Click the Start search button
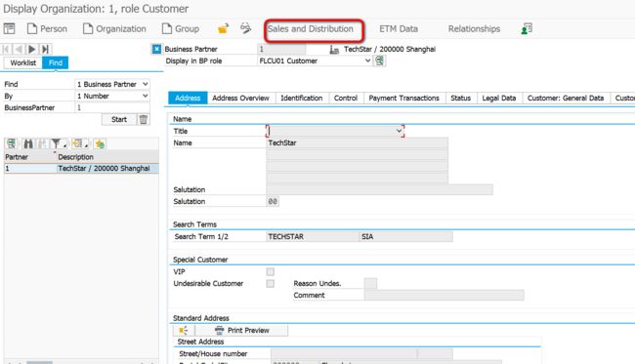This screenshot has width=635, height=364. pyautogui.click(x=119, y=119)
